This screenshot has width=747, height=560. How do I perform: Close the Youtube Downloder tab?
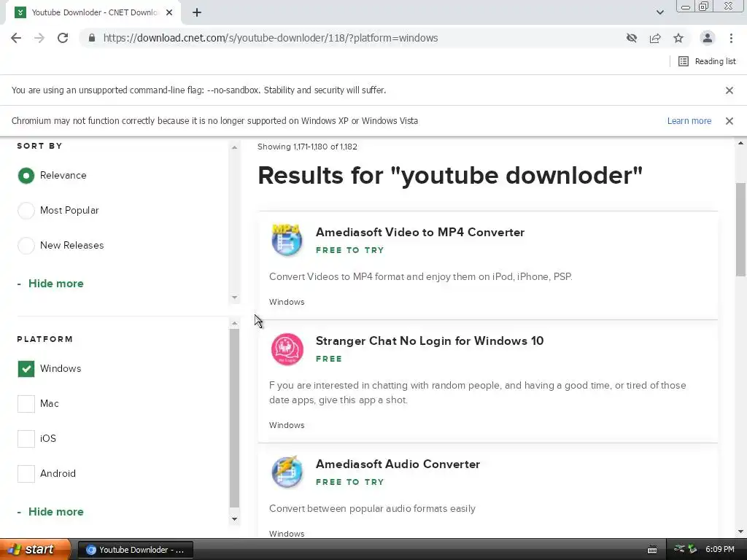click(x=169, y=12)
